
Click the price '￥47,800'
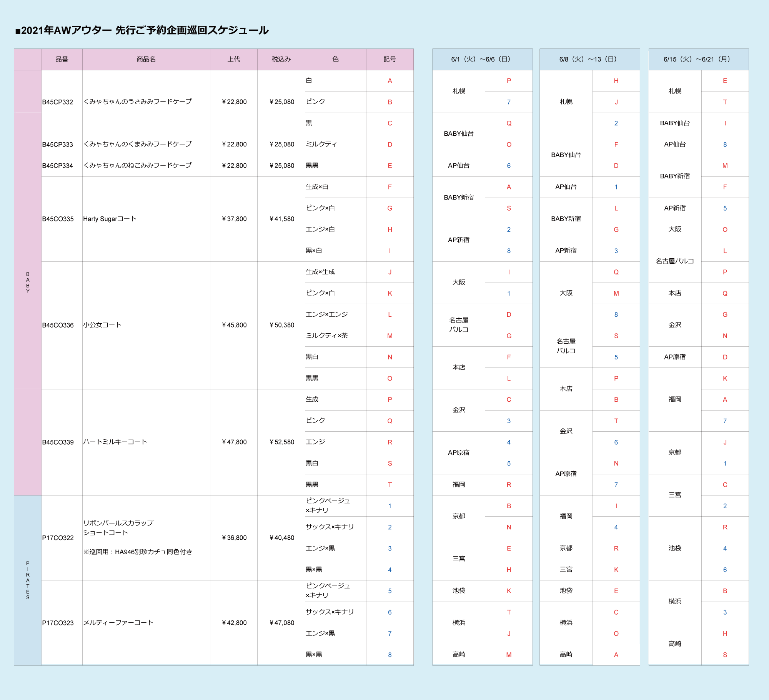(x=234, y=442)
